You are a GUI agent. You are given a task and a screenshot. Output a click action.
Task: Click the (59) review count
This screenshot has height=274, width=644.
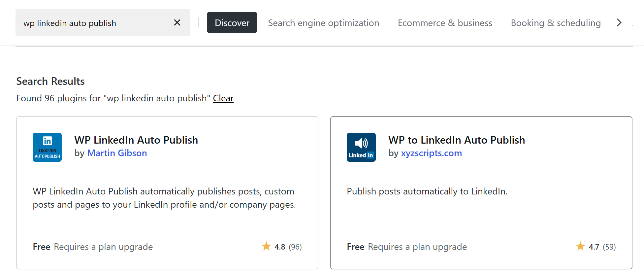click(x=609, y=247)
